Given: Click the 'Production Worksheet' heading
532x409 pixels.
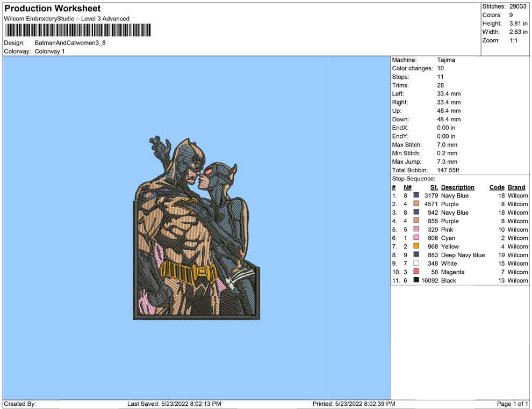Looking at the screenshot, I should coord(53,8).
